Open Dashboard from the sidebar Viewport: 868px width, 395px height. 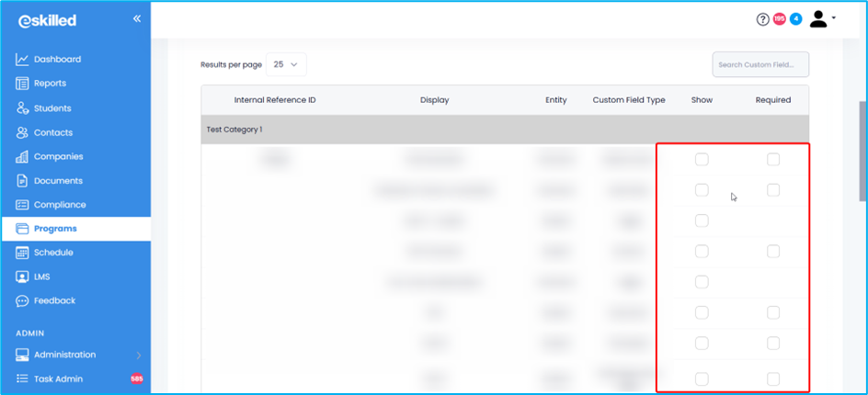[x=57, y=60]
